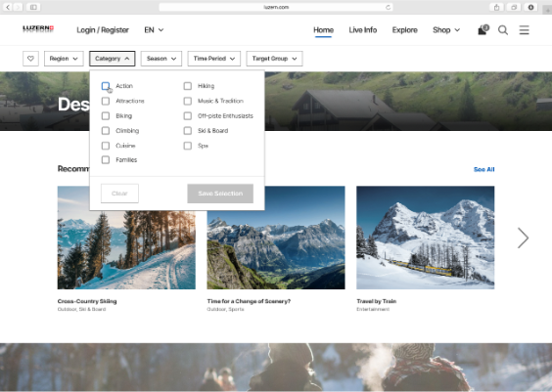This screenshot has width=552, height=392.
Task: Open the Season filter dropdown
Action: tap(161, 59)
